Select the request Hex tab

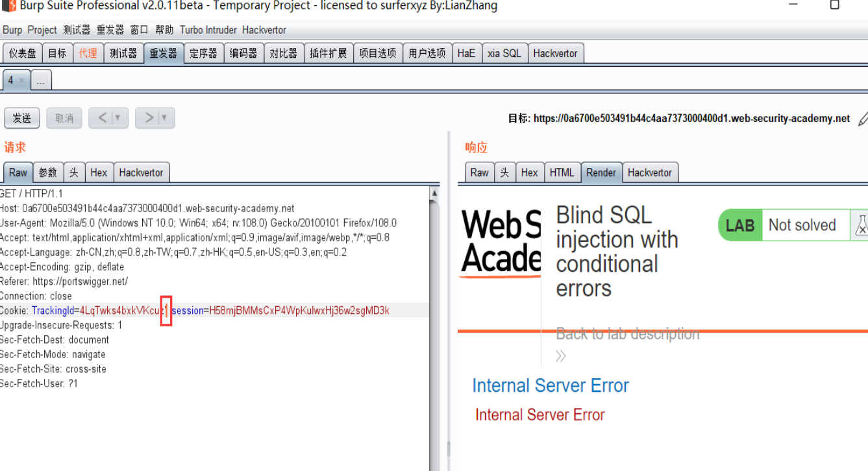(x=99, y=173)
